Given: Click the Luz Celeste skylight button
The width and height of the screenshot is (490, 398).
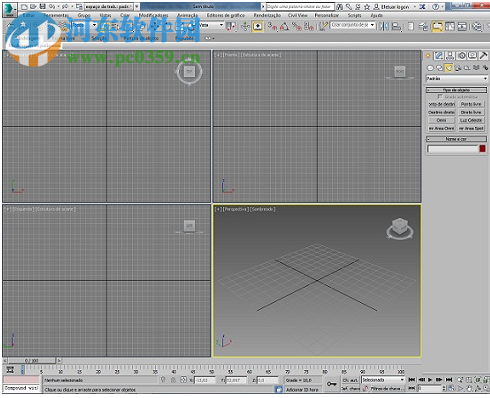Looking at the screenshot, I should 471,120.
